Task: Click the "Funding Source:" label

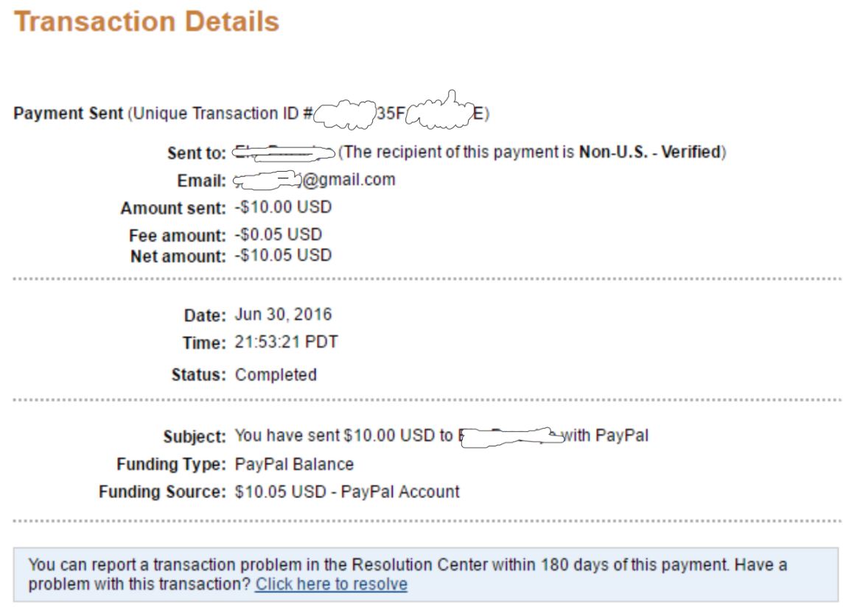Action: (162, 492)
